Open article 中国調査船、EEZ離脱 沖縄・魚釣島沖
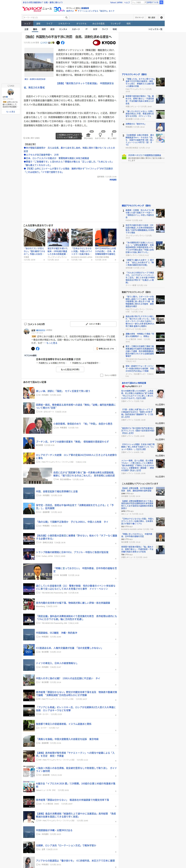Viewport: 186px width, 868px height. tap(56, 632)
